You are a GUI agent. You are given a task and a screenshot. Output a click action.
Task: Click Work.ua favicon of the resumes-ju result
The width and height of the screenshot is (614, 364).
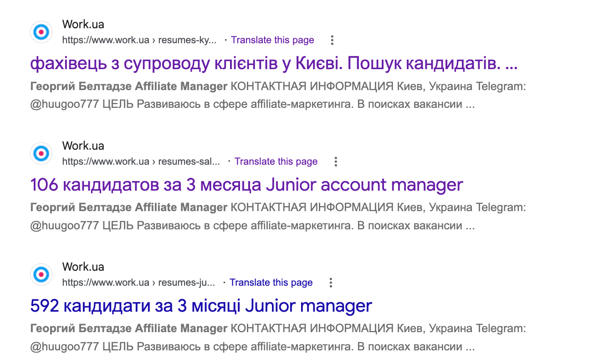pyautogui.click(x=41, y=274)
